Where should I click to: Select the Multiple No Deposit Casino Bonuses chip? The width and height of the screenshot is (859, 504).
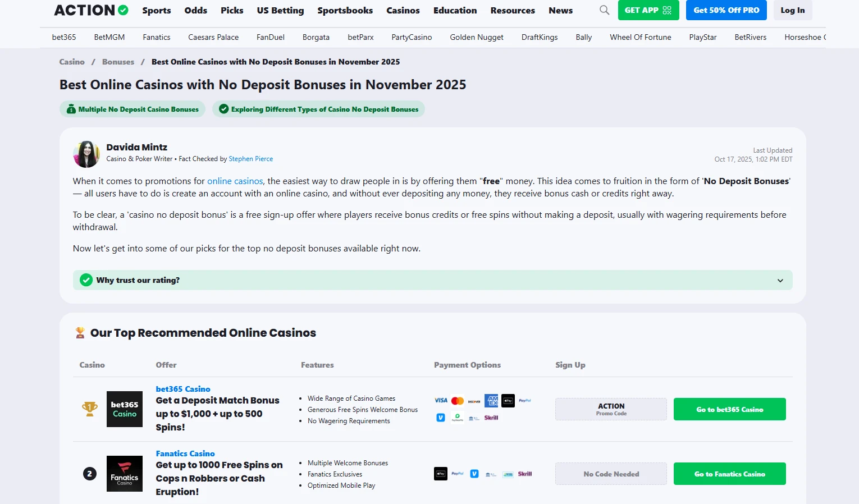(132, 109)
